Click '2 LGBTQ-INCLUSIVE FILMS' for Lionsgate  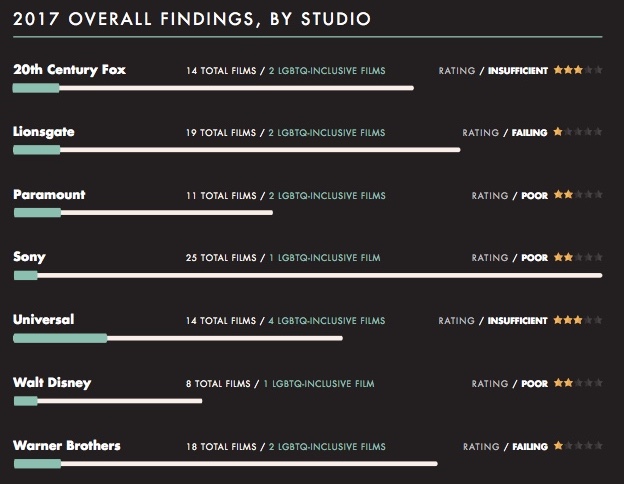327,133
